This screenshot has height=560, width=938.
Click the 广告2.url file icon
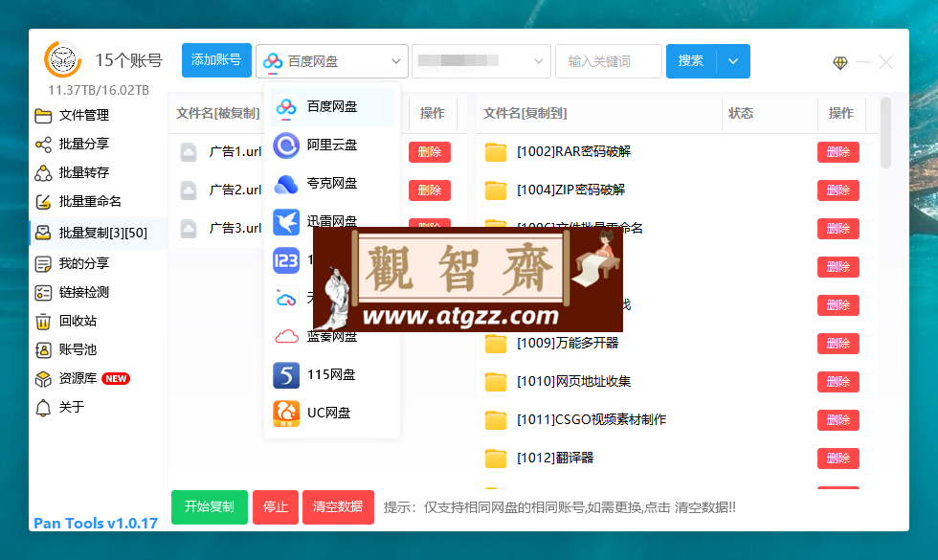click(189, 190)
